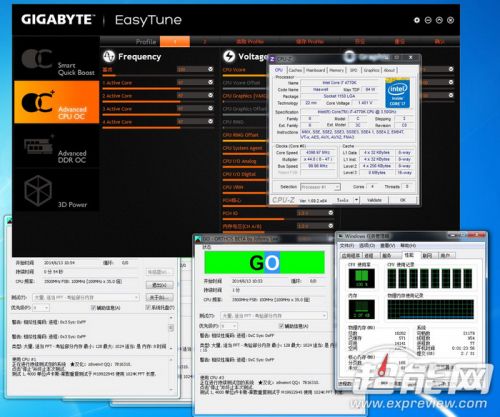This screenshot has width=500, height=417.
Task: Toggle the additional info checkbox in left ORTHOS
Action: click(93, 308)
